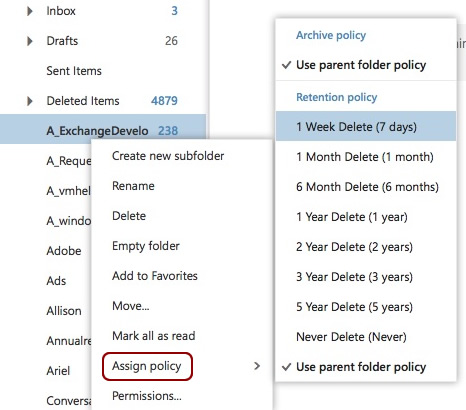Click the A_ExchangeDevelo count 238
This screenshot has width=466, height=410.
pyautogui.click(x=168, y=131)
